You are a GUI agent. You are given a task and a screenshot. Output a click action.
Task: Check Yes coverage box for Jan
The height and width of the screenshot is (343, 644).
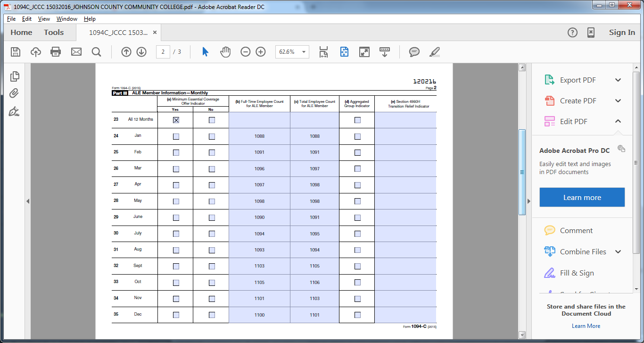click(x=176, y=137)
